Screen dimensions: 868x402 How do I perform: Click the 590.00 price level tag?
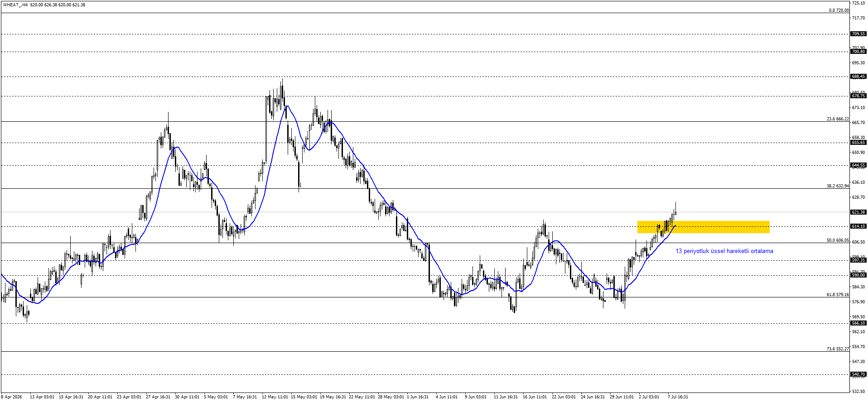(x=858, y=275)
